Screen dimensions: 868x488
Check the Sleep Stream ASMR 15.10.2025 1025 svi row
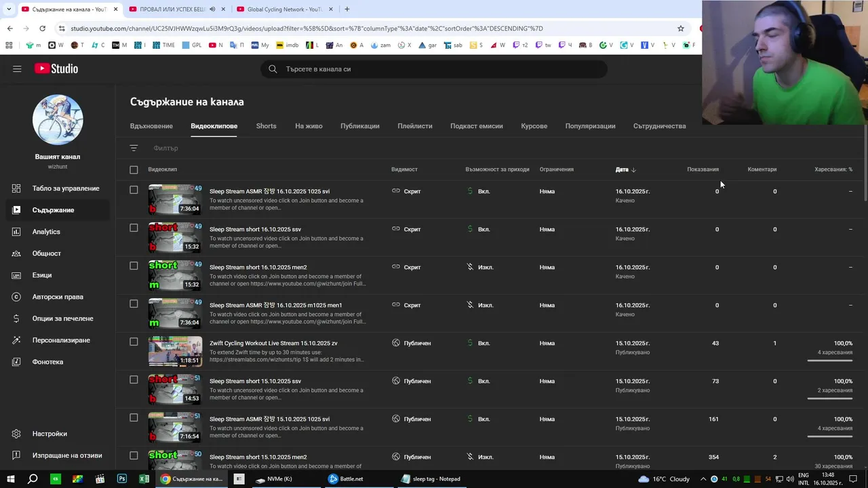134,418
